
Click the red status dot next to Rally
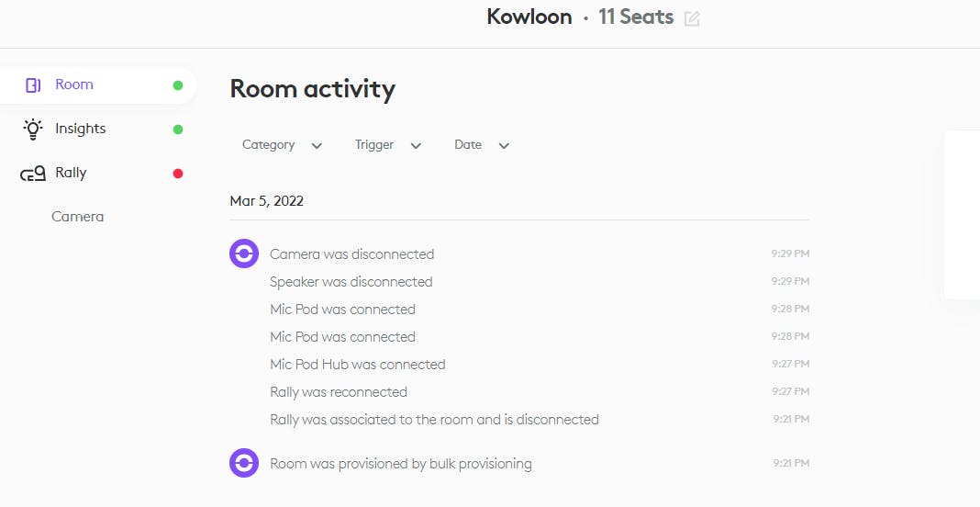coord(178,174)
